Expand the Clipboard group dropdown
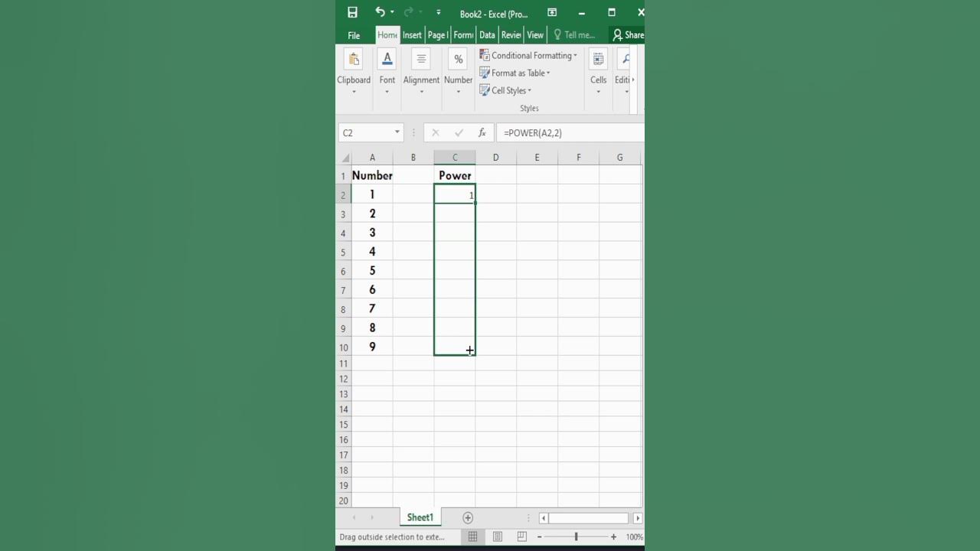This screenshot has width=980, height=551. [354, 92]
